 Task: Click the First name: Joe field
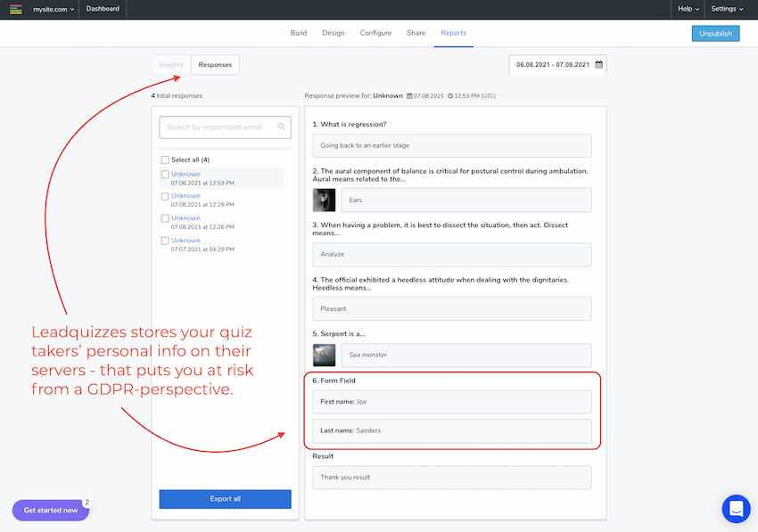(451, 402)
